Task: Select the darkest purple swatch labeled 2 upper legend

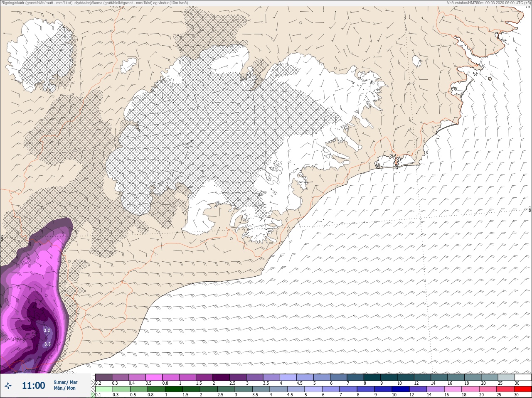Action: (x=221, y=377)
